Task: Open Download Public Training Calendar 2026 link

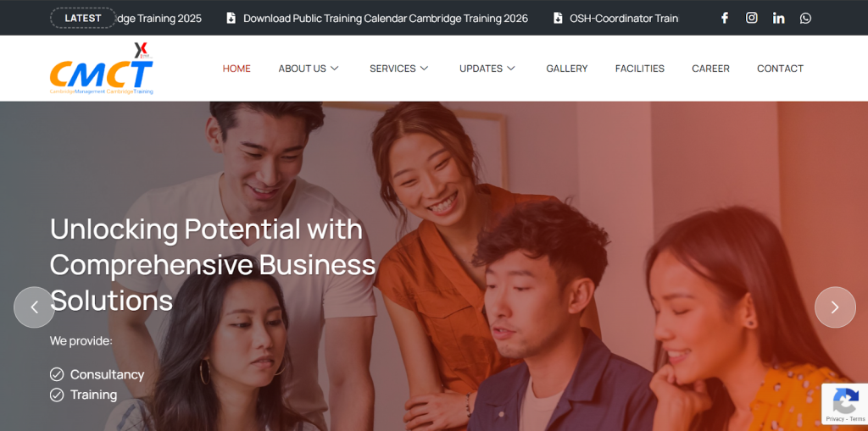Action: click(386, 19)
